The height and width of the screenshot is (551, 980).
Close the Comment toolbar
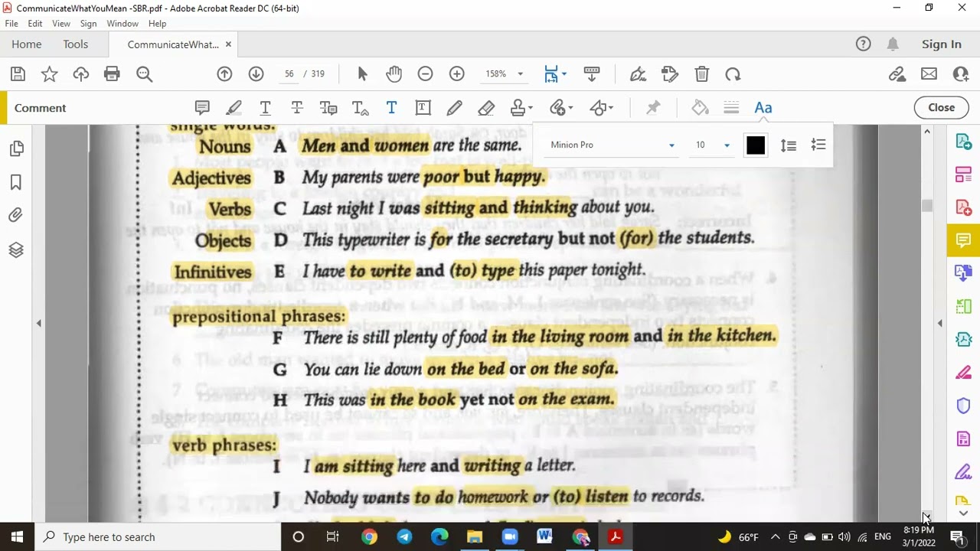(x=941, y=108)
